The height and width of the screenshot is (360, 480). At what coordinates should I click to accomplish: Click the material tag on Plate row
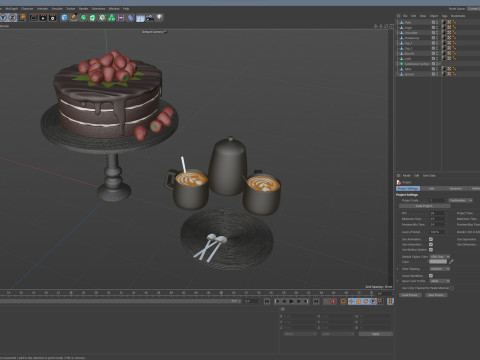444,22
